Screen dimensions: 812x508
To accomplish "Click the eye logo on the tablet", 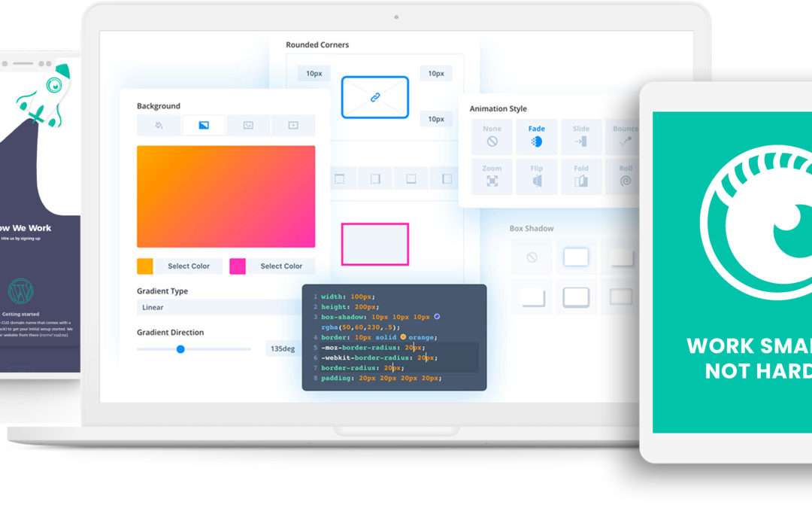I will pyautogui.click(x=756, y=223).
